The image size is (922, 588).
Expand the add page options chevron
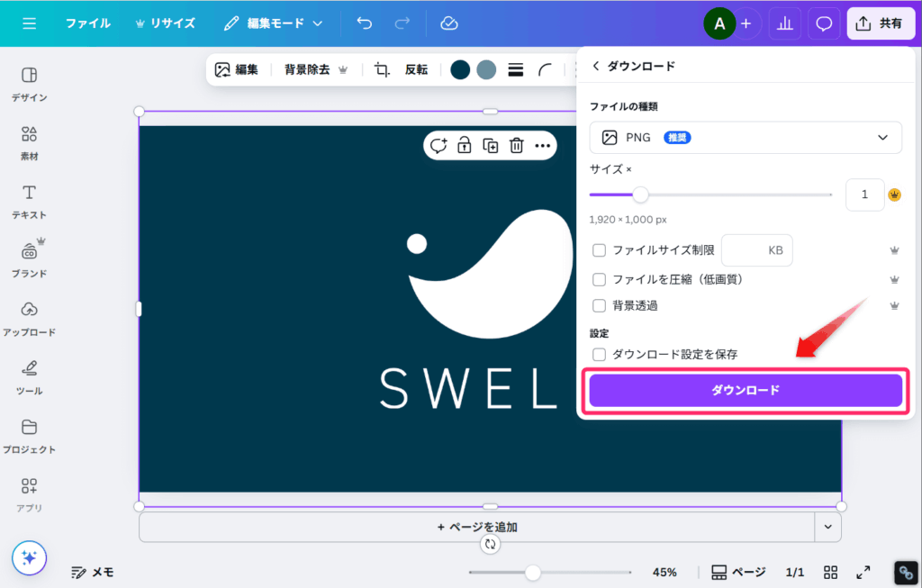828,527
